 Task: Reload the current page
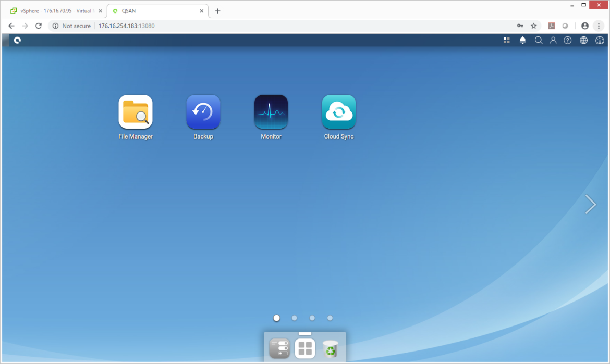pos(39,26)
